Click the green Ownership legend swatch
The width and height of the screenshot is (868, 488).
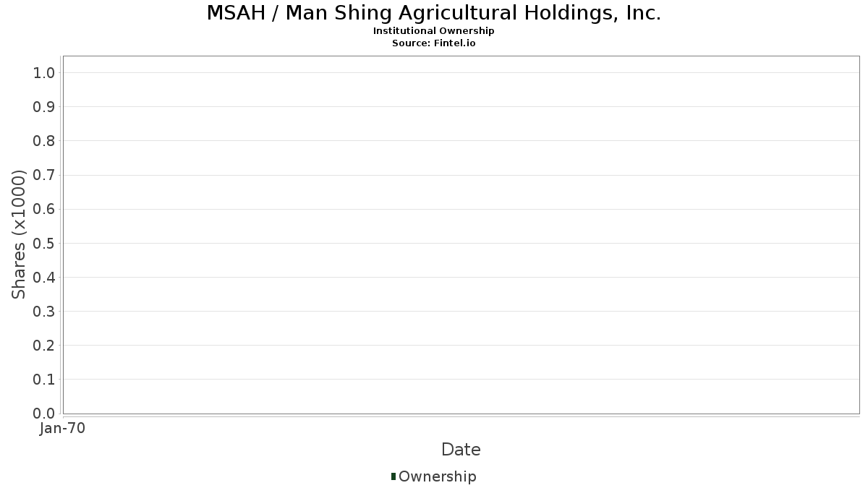tap(393, 476)
